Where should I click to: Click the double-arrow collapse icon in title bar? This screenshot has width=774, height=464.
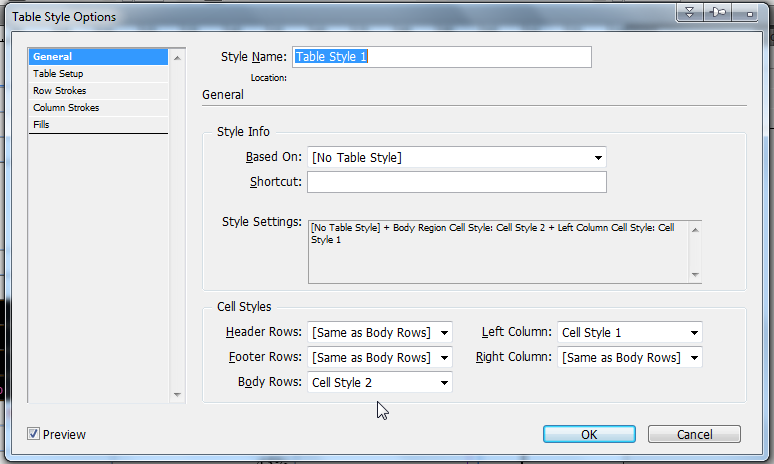690,12
